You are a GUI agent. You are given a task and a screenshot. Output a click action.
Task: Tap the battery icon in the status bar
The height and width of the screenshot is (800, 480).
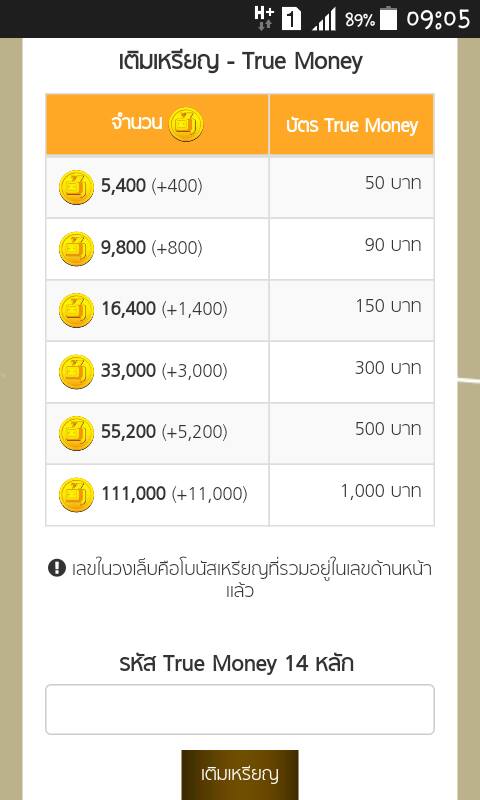(x=389, y=19)
